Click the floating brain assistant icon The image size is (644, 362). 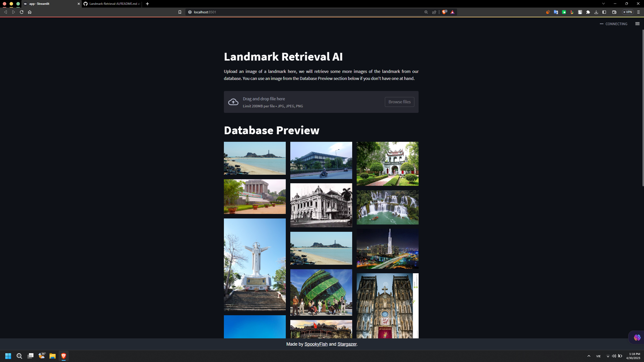[x=637, y=338]
